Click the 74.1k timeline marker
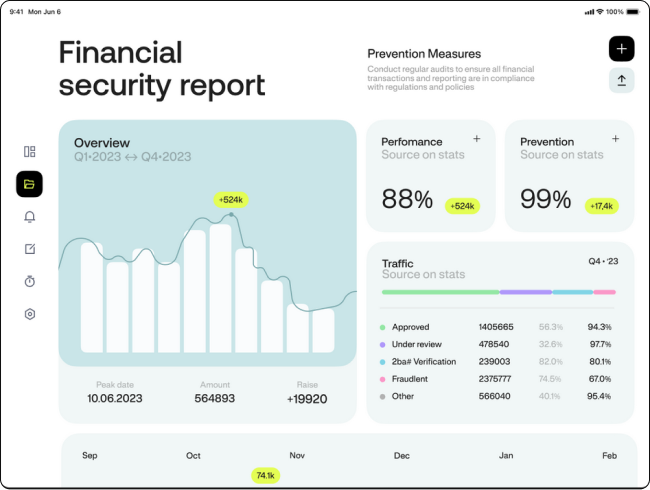The width and height of the screenshot is (650, 490). coord(265,476)
